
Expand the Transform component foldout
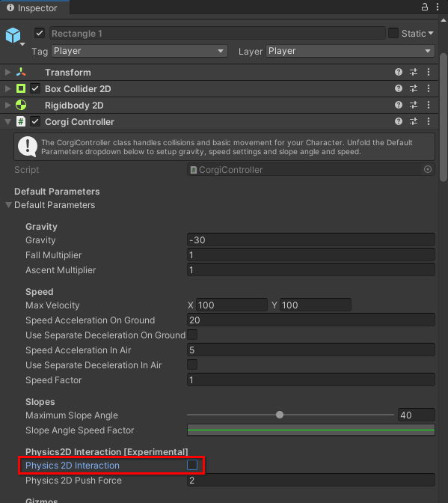click(8, 72)
